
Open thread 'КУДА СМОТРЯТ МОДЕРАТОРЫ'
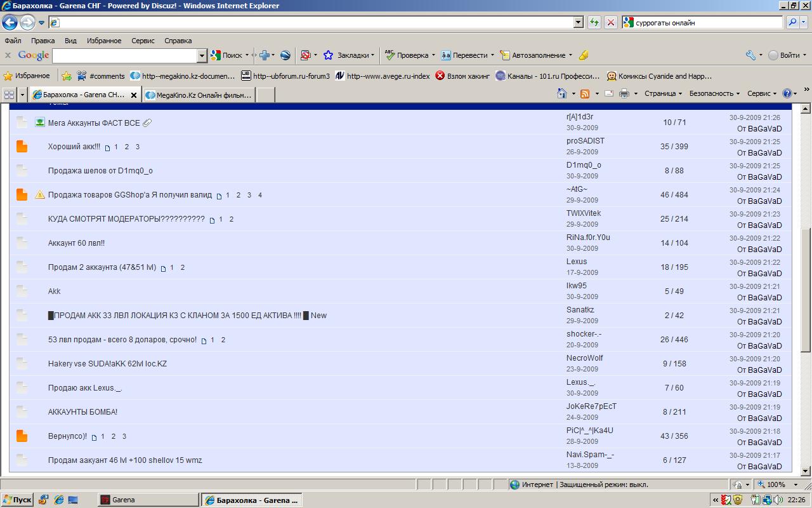pyautogui.click(x=126, y=219)
